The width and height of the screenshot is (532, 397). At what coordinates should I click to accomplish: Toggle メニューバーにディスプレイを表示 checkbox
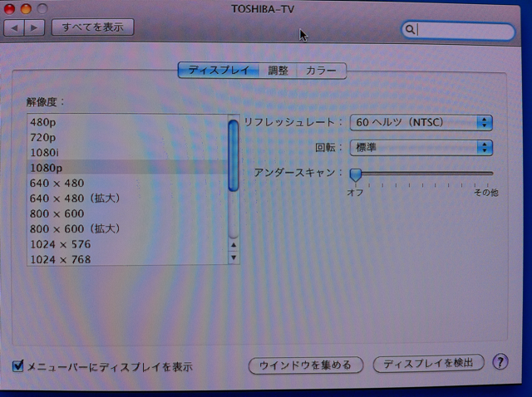[17, 366]
